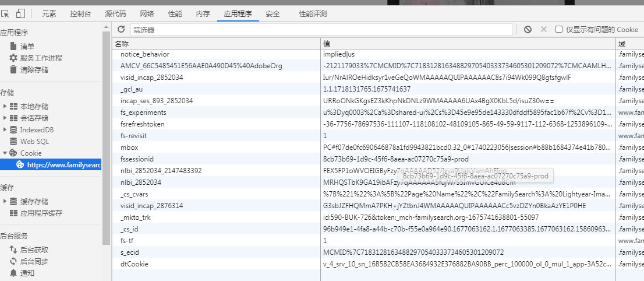
Task: Click the inspect element picker icon
Action: [x=6, y=13]
